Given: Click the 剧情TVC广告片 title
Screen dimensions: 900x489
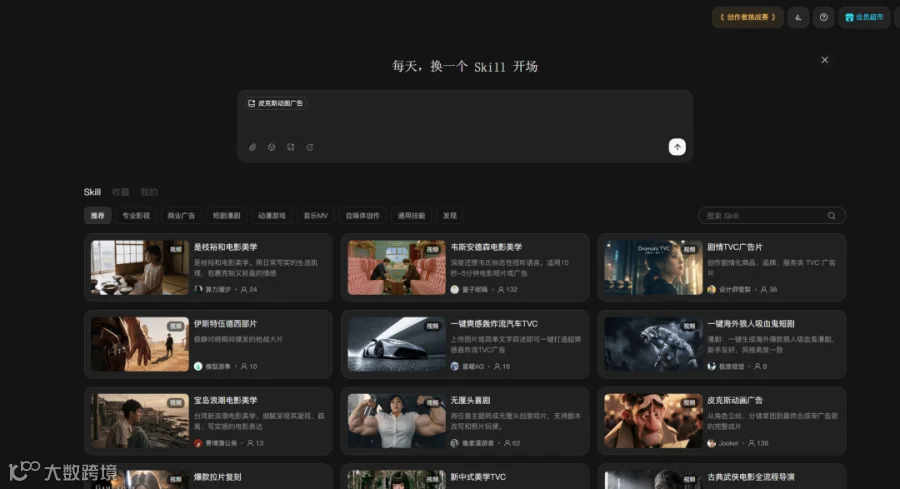Looking at the screenshot, I should (x=735, y=247).
